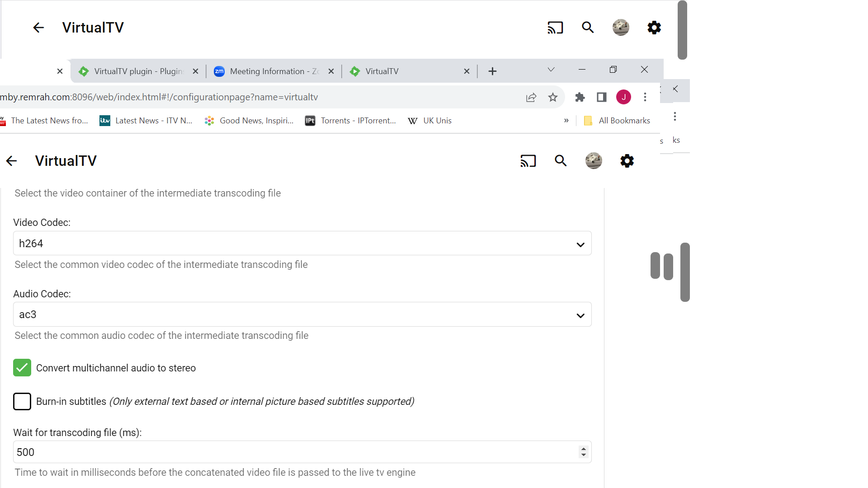Open a new browser tab with plus button
Screen dimensions: 868x488
[492, 71]
